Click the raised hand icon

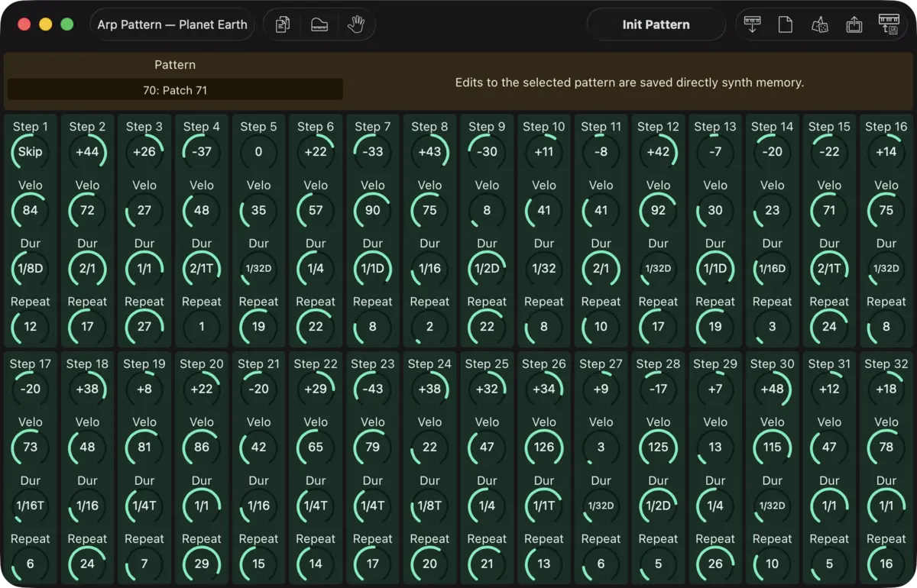356,24
